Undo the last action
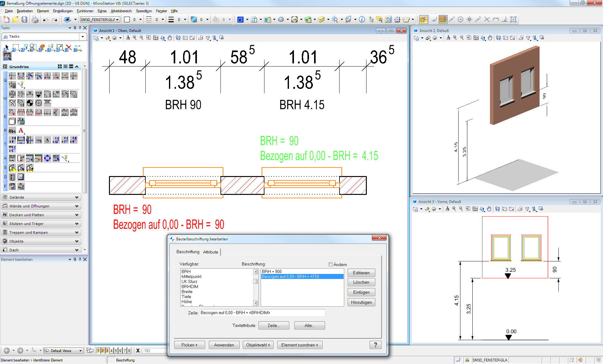603x364 pixels. click(46, 19)
